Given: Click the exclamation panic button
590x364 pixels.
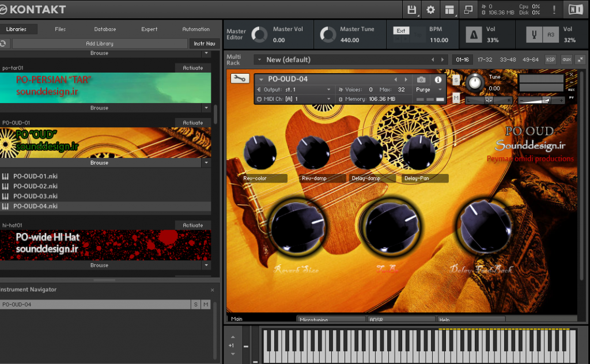Looking at the screenshot, I should pos(554,10).
